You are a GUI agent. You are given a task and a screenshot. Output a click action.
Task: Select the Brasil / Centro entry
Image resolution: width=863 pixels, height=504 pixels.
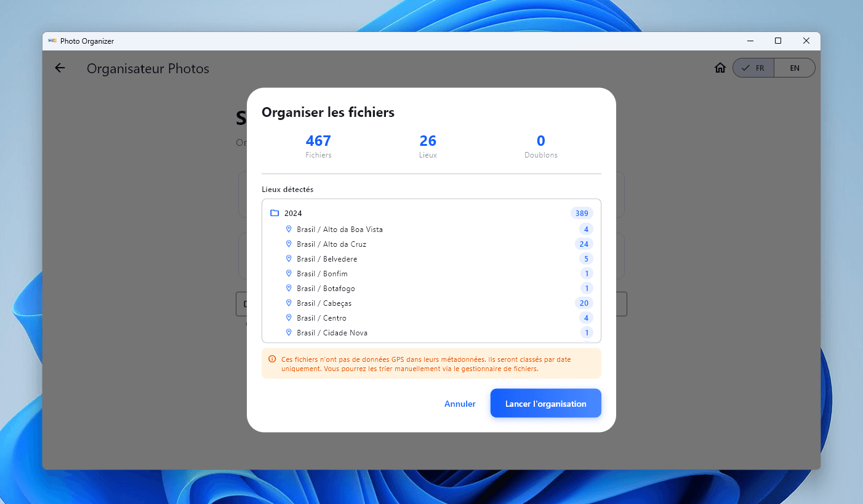(321, 318)
